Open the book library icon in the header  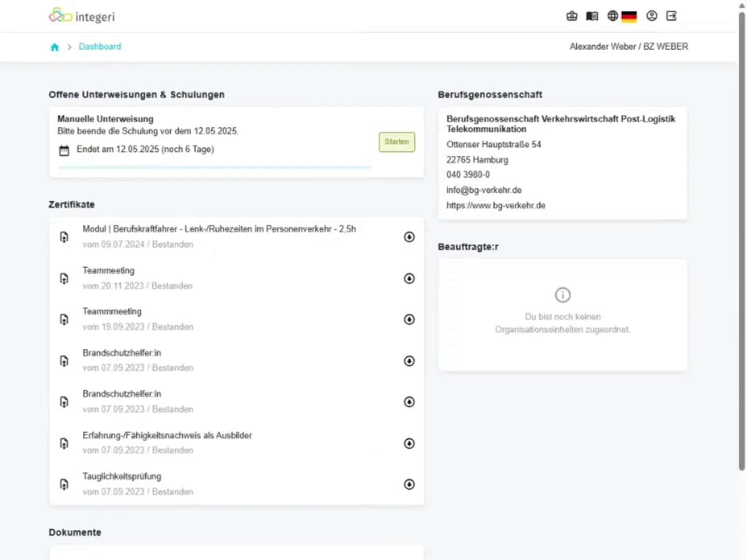click(592, 16)
